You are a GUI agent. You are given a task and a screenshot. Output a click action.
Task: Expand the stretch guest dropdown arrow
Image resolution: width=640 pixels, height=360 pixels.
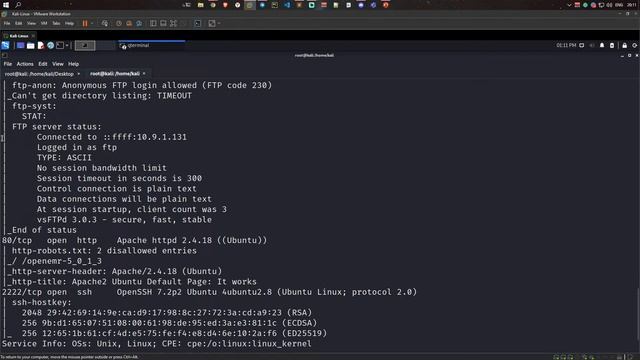(219, 24)
